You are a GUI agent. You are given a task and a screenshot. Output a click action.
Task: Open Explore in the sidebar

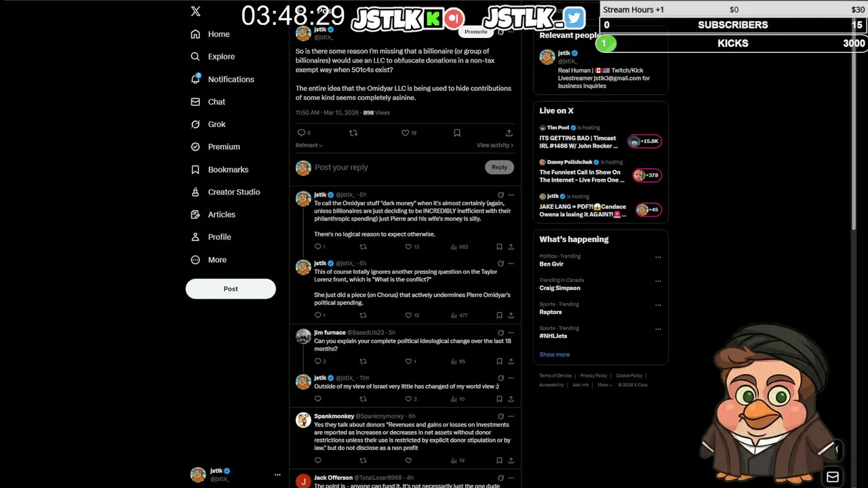(x=212, y=56)
